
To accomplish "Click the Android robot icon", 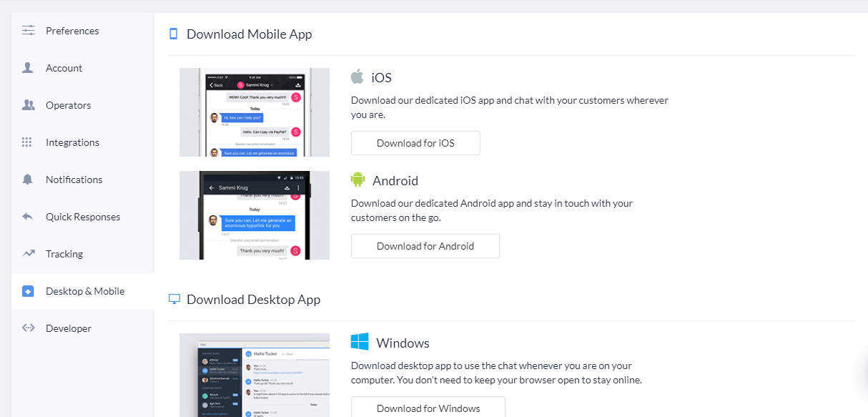I will [x=358, y=180].
